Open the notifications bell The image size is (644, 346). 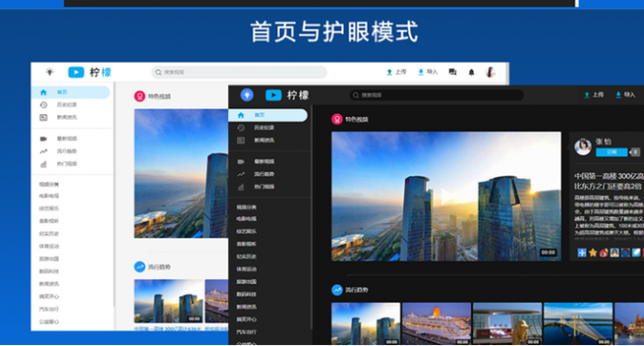[x=471, y=73]
